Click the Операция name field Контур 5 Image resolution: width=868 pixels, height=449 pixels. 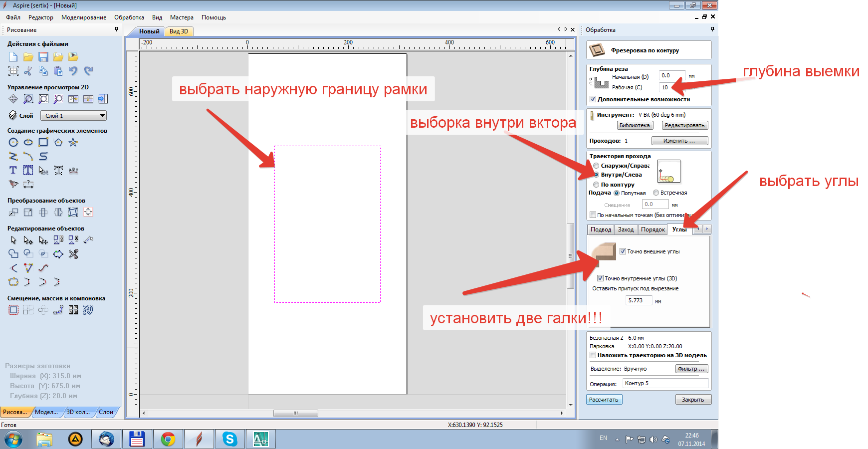(x=665, y=383)
